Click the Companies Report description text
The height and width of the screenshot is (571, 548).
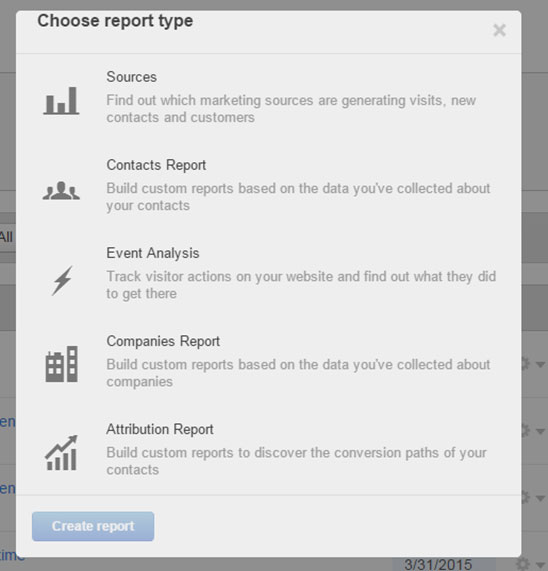(x=298, y=373)
